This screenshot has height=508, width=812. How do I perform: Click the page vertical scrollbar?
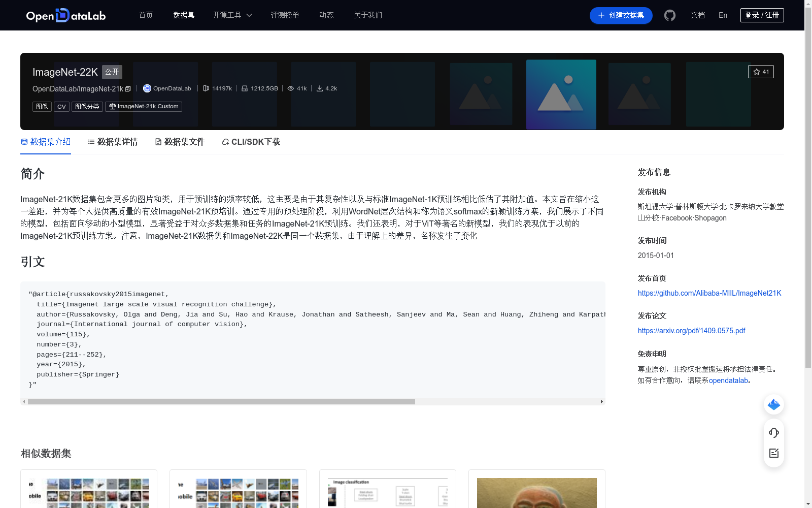tap(808, 187)
